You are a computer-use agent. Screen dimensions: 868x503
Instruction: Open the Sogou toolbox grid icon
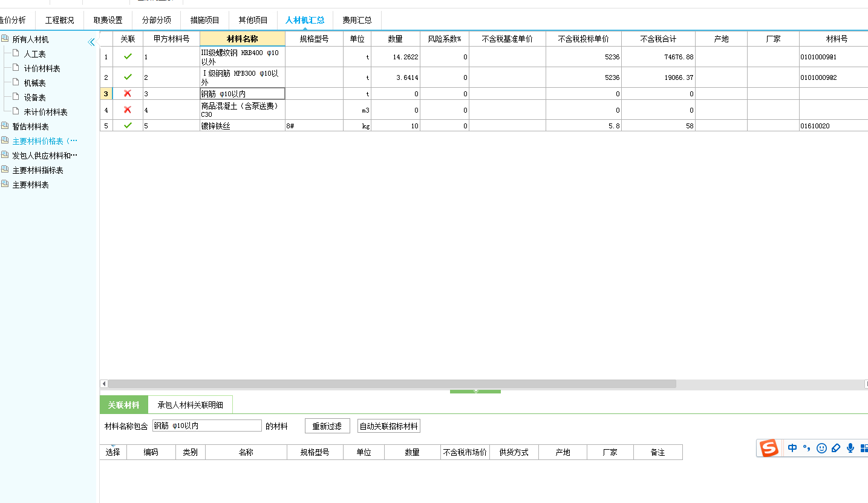pos(864,448)
